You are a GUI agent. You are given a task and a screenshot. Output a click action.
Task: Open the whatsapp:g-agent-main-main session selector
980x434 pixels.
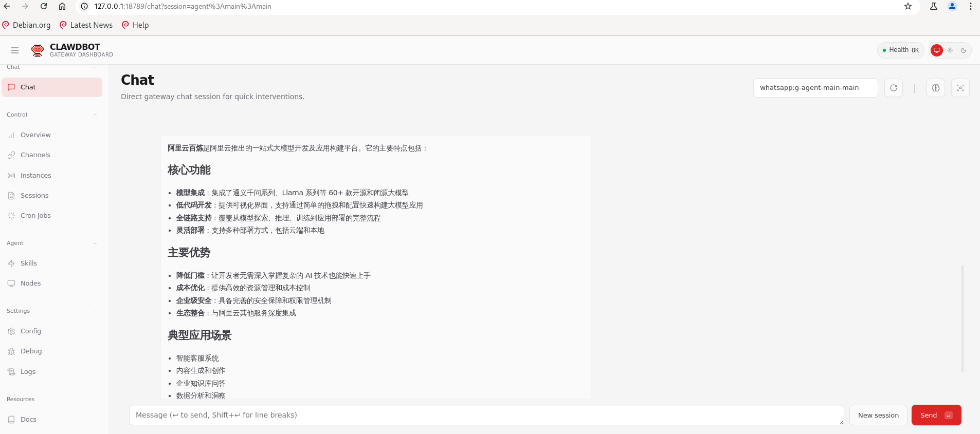(x=815, y=88)
